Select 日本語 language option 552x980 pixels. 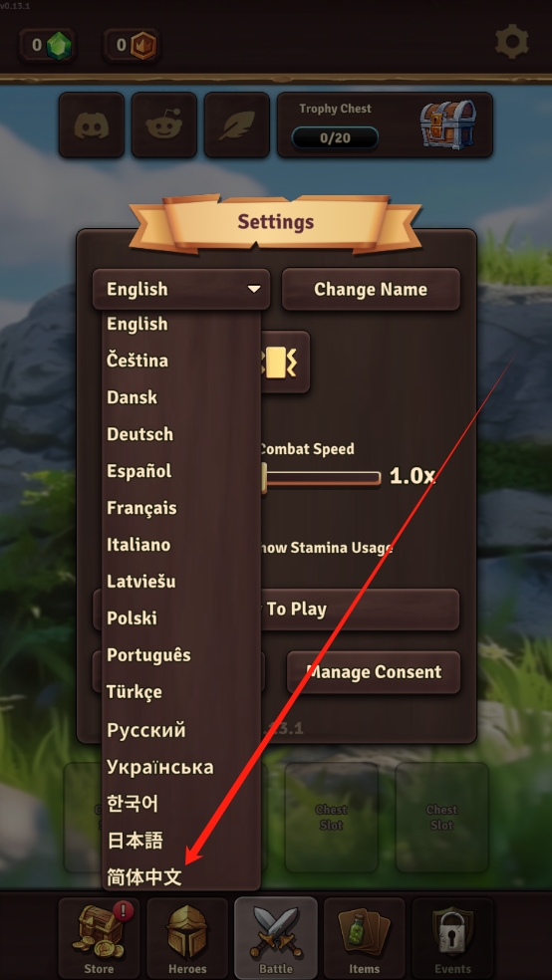click(136, 841)
